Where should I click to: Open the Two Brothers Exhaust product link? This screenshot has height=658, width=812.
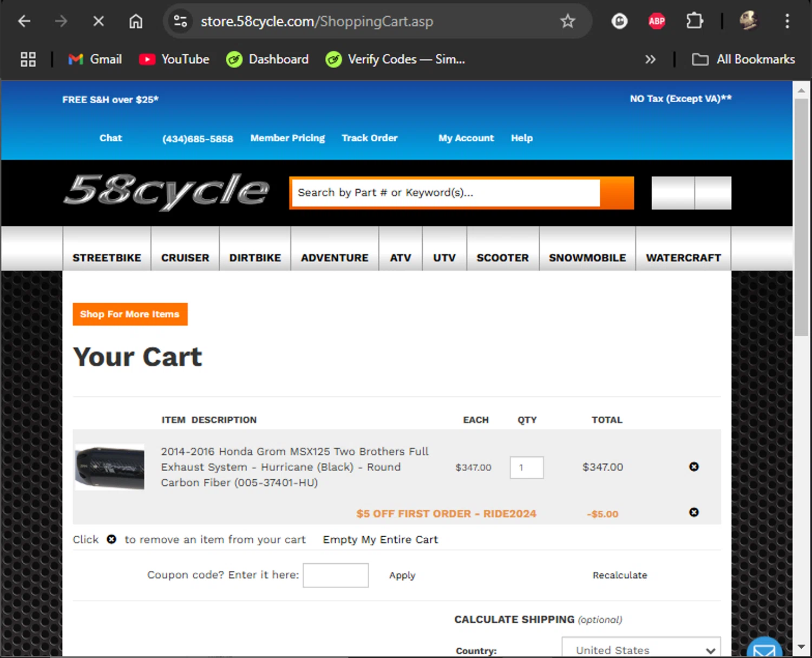click(x=294, y=467)
